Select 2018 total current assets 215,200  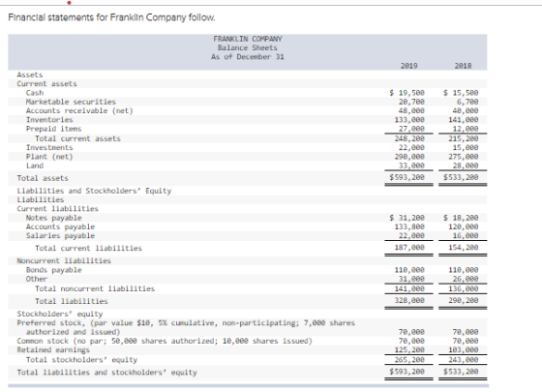pos(464,138)
